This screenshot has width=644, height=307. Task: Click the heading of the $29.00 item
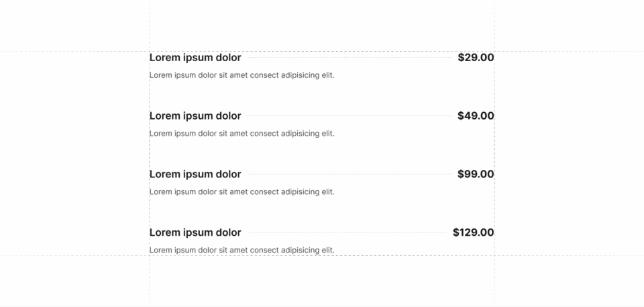click(195, 58)
